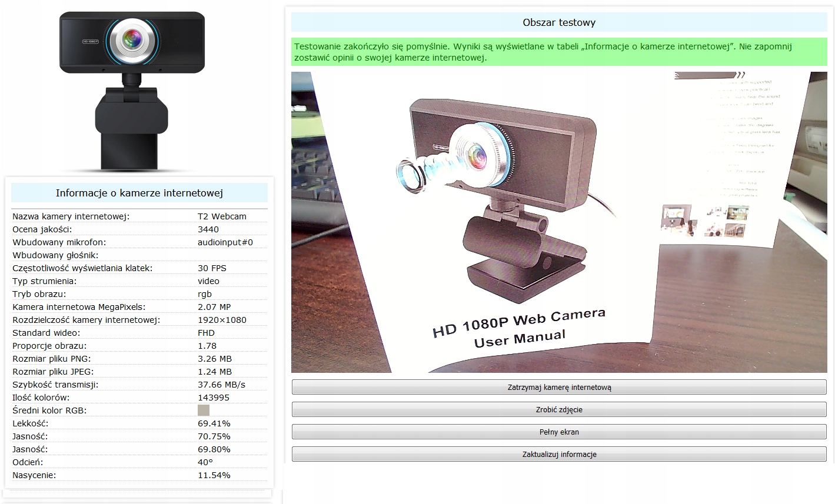Click the aspect ratio value '1.78'
The height and width of the screenshot is (504, 835).
[207, 346]
